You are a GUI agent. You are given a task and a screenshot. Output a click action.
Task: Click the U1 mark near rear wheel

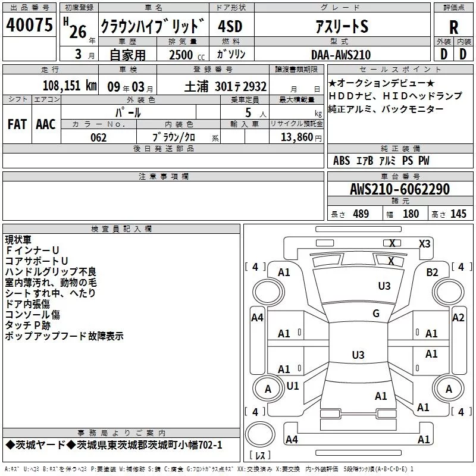point(293,386)
